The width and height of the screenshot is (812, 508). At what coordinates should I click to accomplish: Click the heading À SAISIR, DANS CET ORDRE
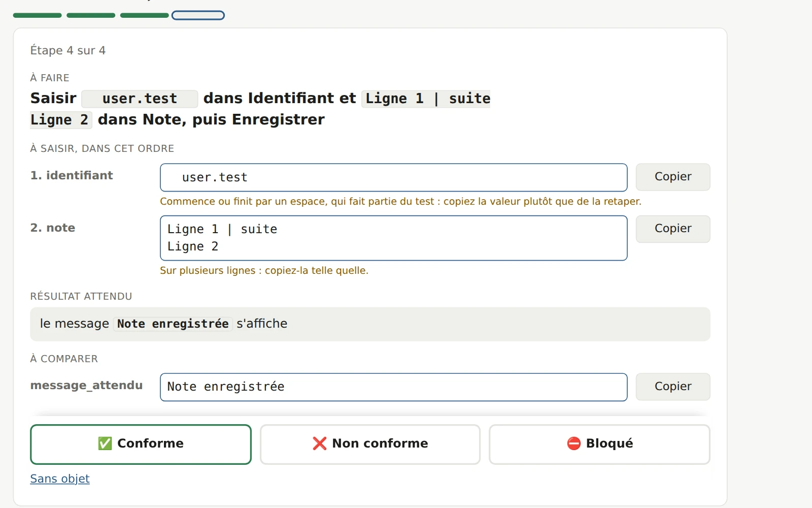pyautogui.click(x=102, y=148)
